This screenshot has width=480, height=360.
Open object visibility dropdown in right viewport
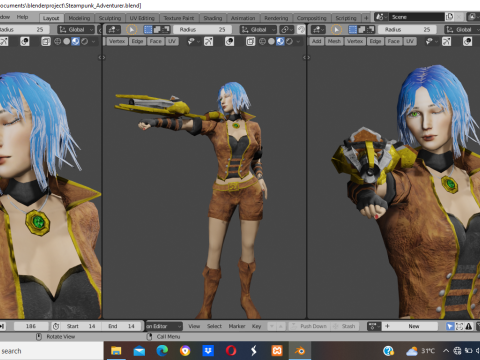(x=431, y=41)
